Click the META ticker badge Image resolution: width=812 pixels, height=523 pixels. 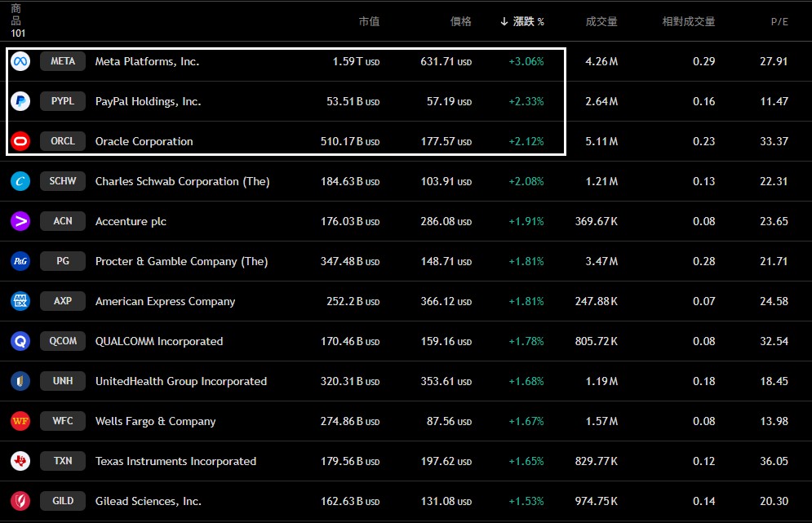(x=63, y=61)
